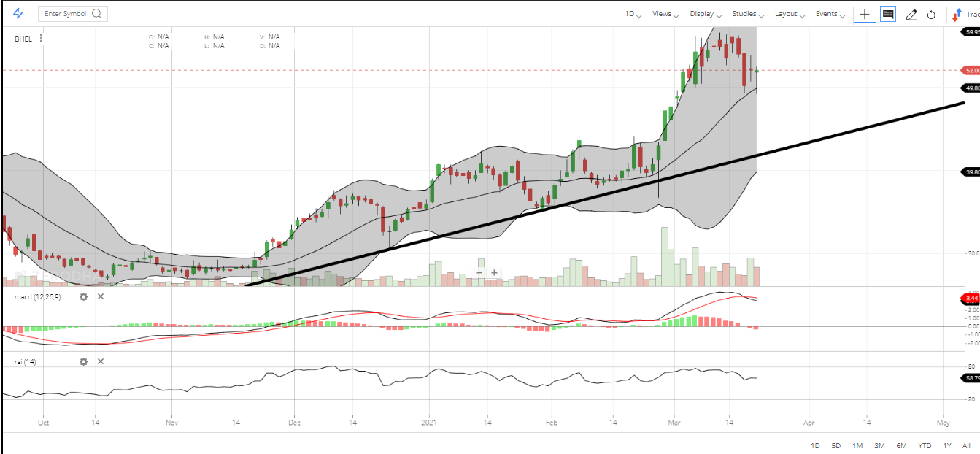Expand the Layout dropdown
This screenshot has height=454, width=980.
click(790, 14)
